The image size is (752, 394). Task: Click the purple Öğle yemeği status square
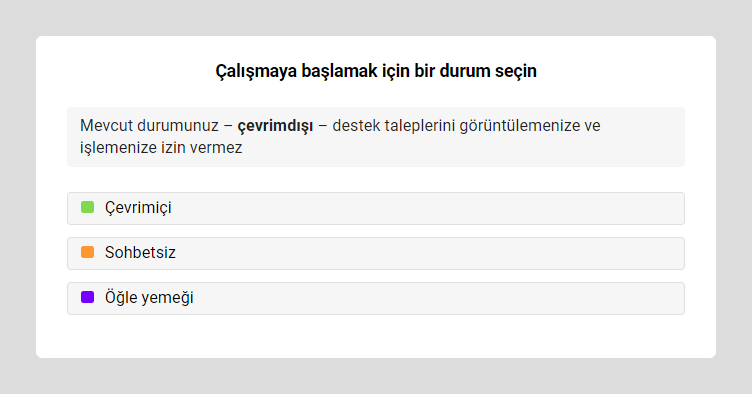point(87,297)
